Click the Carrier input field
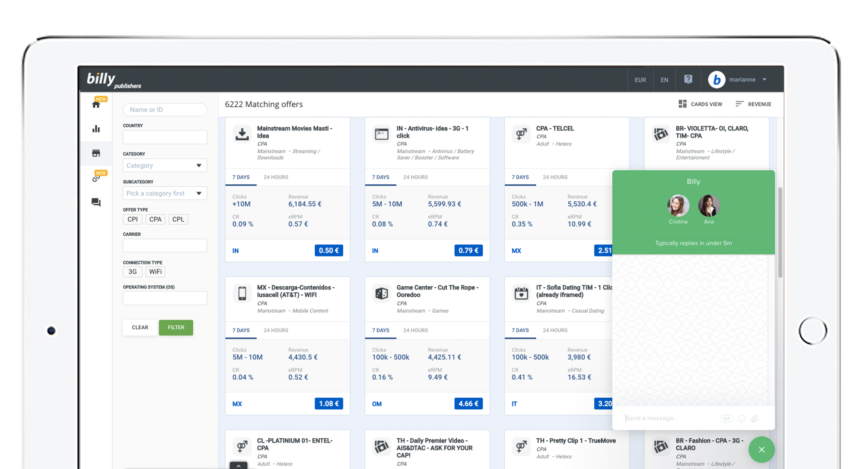 click(165, 246)
